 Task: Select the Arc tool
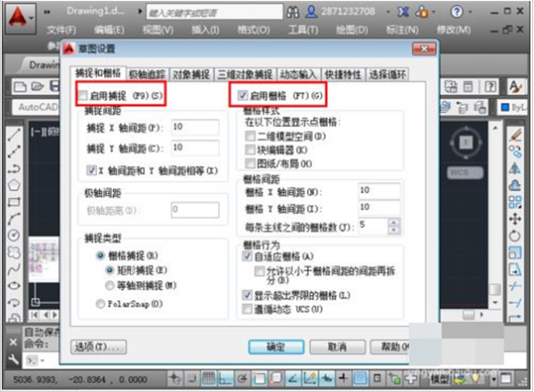coord(14,219)
